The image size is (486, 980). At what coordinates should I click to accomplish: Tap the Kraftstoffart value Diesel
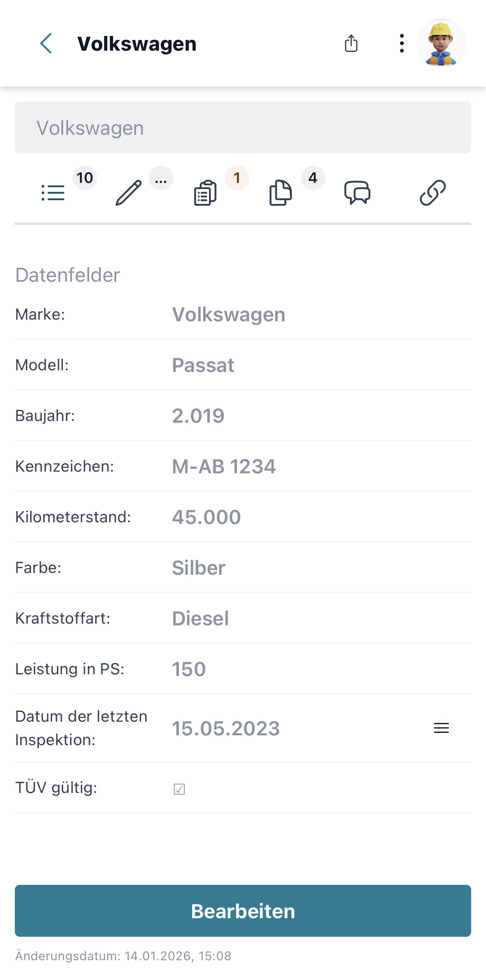pos(200,618)
